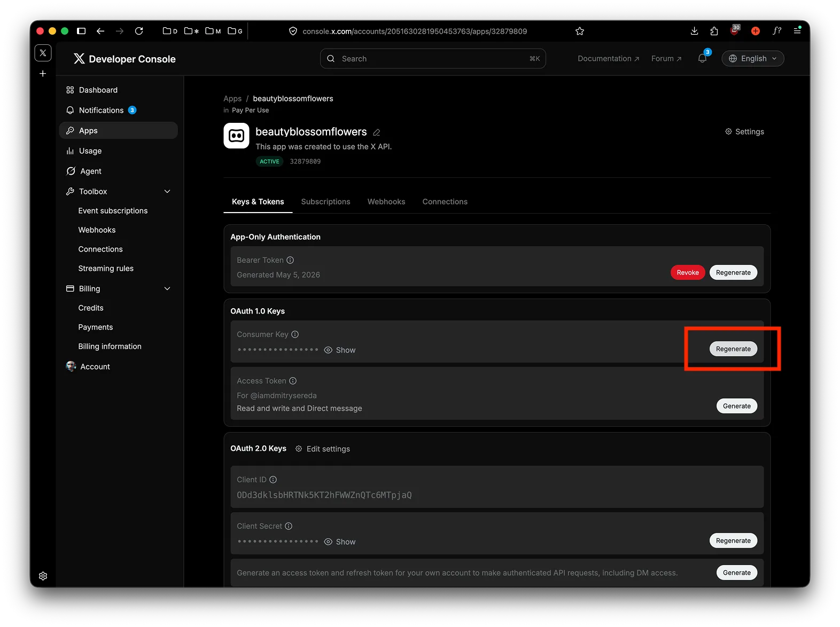Bookmark this page with the star
Viewport: 840px width, 627px height.
580,31
